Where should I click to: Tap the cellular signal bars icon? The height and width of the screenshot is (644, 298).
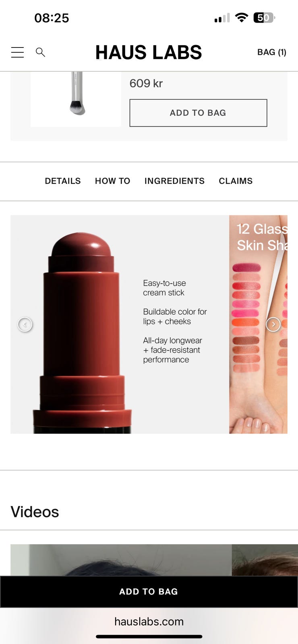(222, 18)
